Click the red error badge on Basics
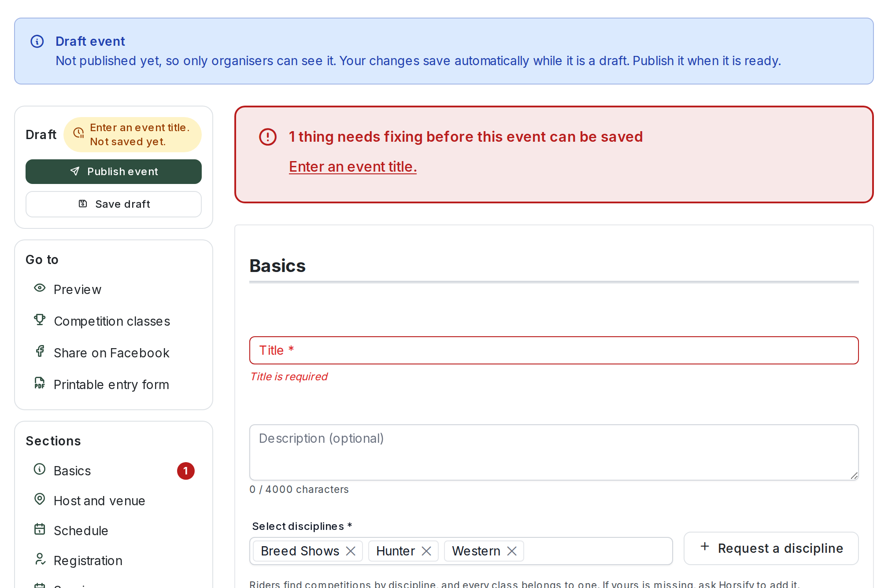The image size is (888, 588). click(x=186, y=471)
